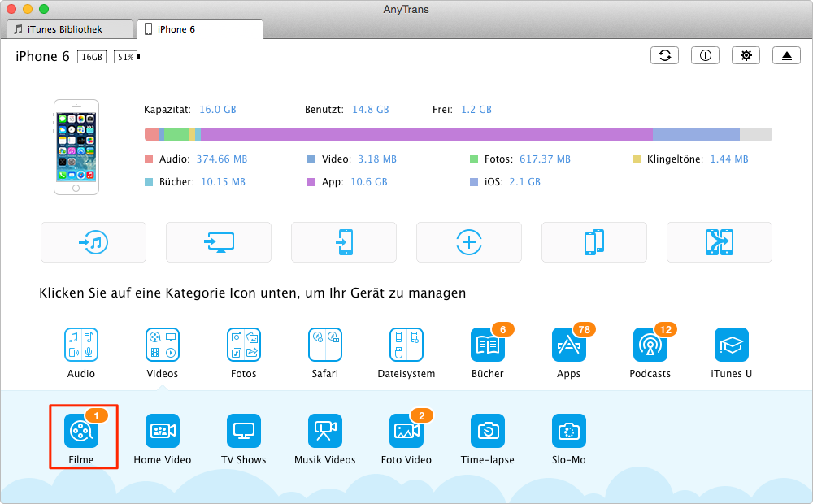Open the TV Shows category
Viewport: 813px width, 504px height.
[x=244, y=431]
